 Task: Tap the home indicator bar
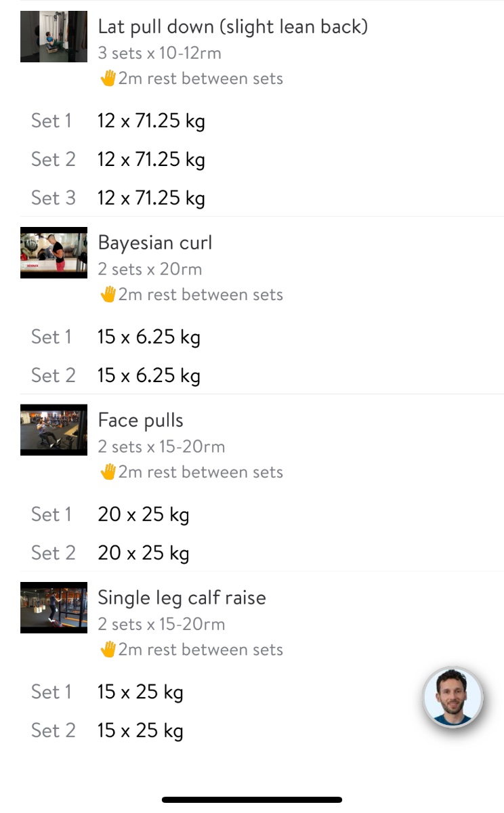click(x=252, y=800)
